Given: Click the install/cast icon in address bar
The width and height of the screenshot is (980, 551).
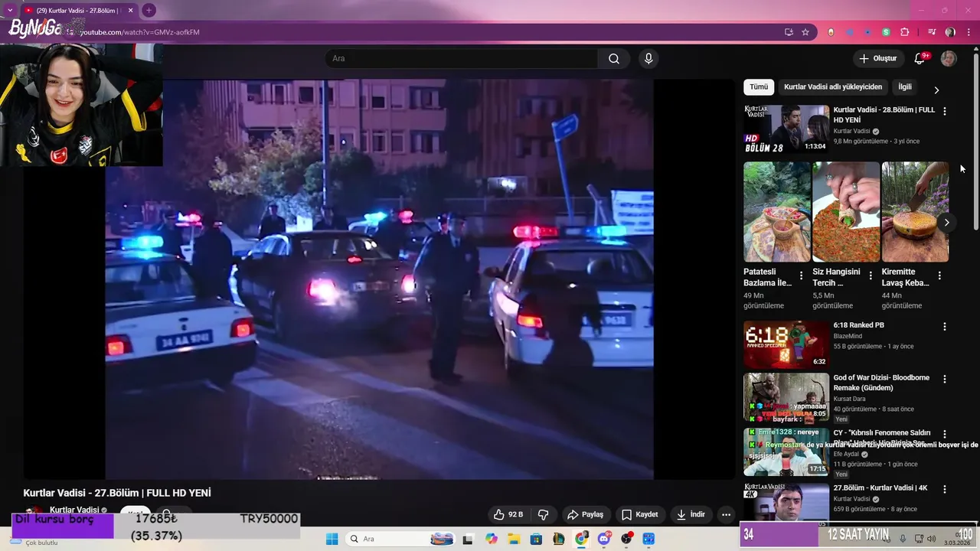Looking at the screenshot, I should (x=789, y=32).
